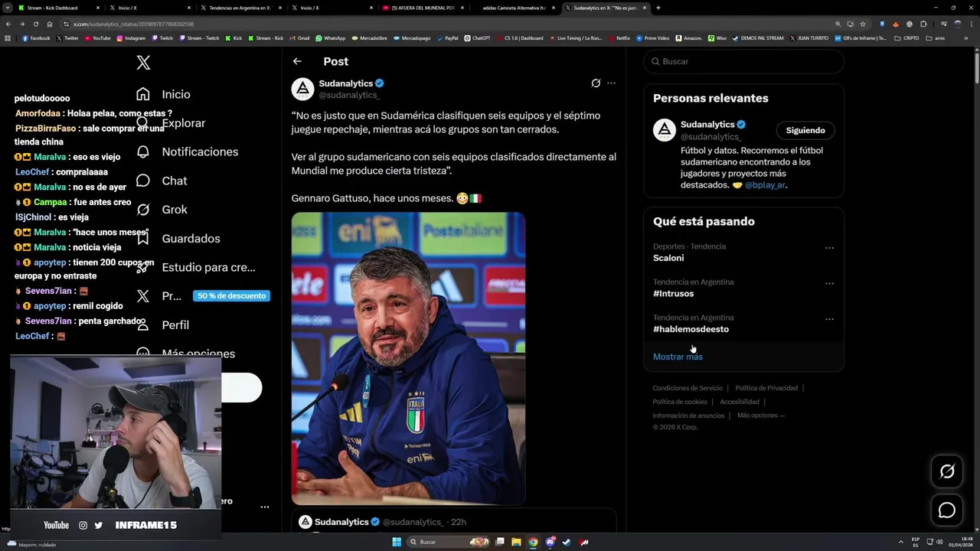Click Sudanalytics author name on post
Image resolution: width=980 pixels, height=551 pixels.
(x=345, y=83)
